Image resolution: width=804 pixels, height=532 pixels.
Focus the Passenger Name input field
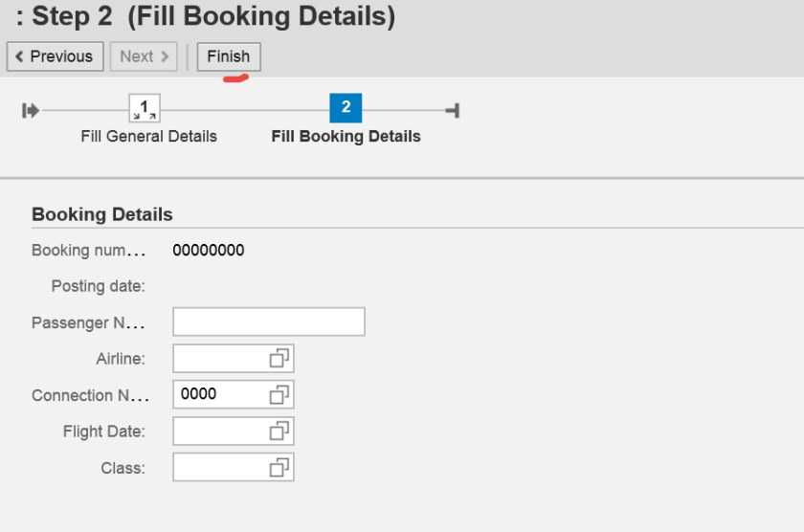(x=268, y=322)
